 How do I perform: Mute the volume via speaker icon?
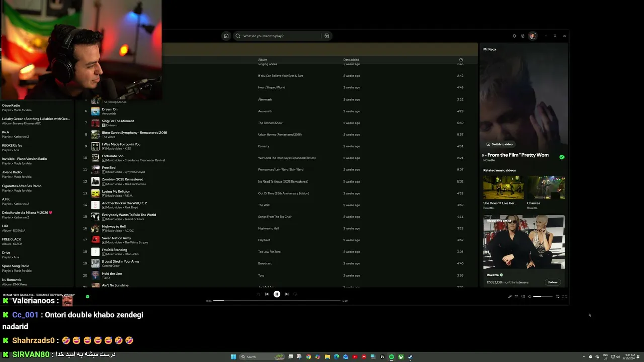(530, 297)
